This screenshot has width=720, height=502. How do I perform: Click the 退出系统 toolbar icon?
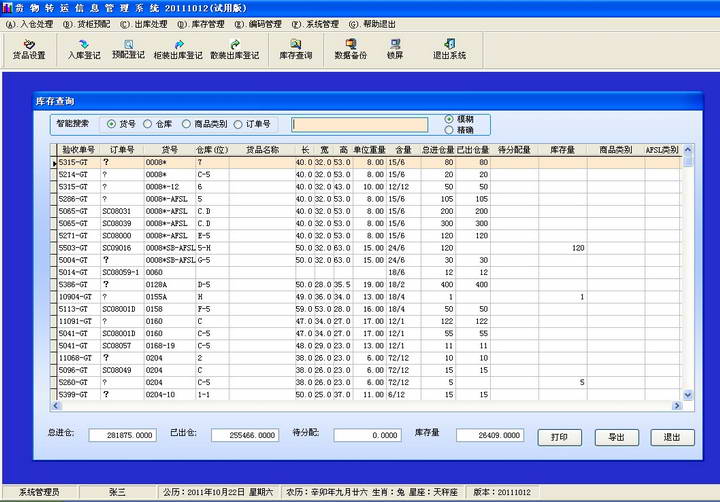point(449,50)
